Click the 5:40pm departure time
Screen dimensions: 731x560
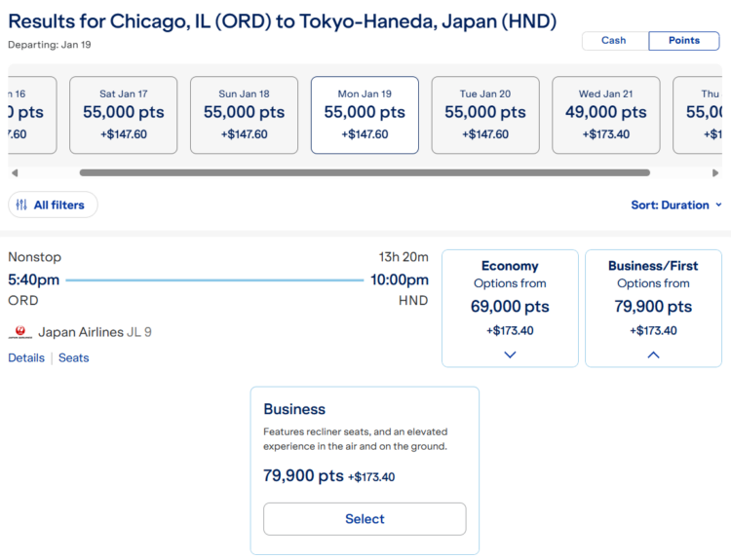33,280
